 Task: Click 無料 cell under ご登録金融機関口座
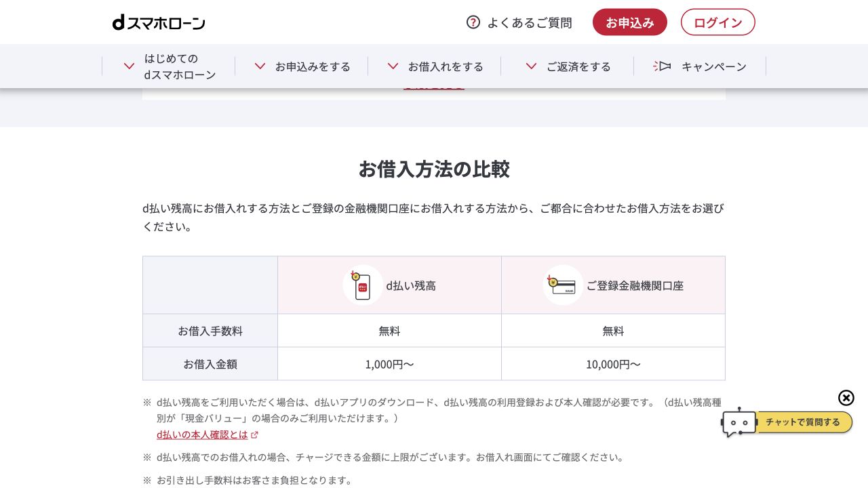click(x=613, y=331)
